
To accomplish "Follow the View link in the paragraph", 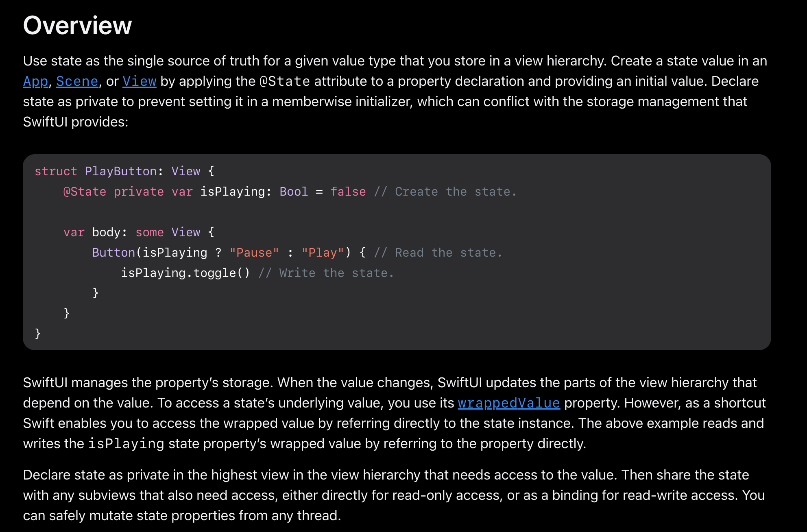I will click(x=139, y=81).
